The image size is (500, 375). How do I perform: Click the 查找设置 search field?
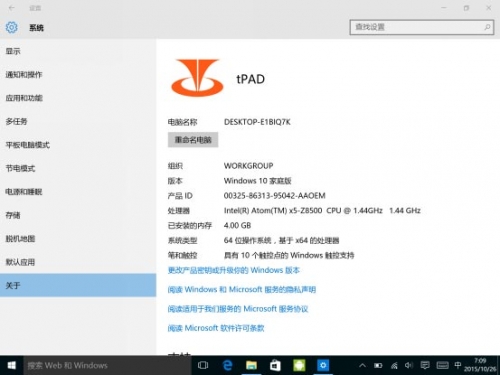422,27
